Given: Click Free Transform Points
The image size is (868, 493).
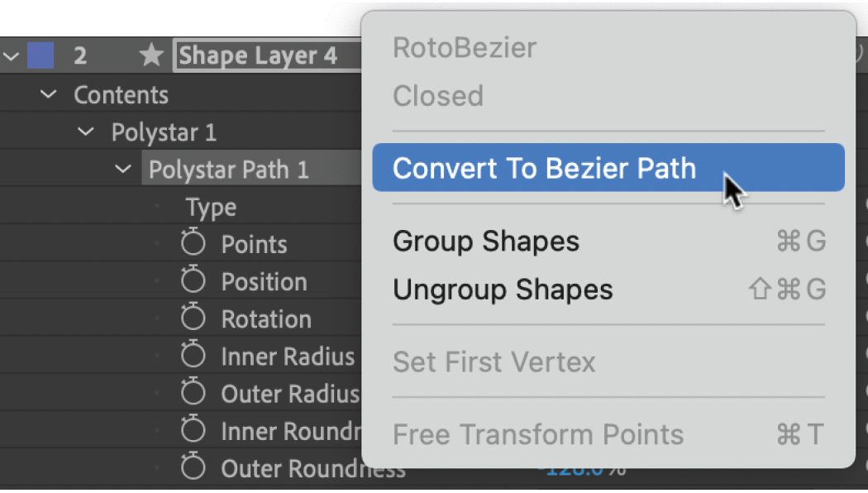Looking at the screenshot, I should click(539, 434).
